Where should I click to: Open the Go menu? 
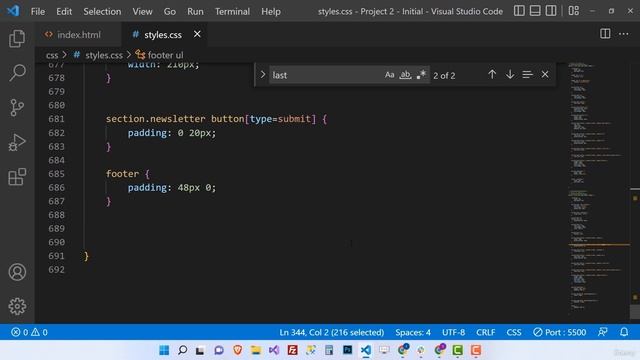coord(170,11)
